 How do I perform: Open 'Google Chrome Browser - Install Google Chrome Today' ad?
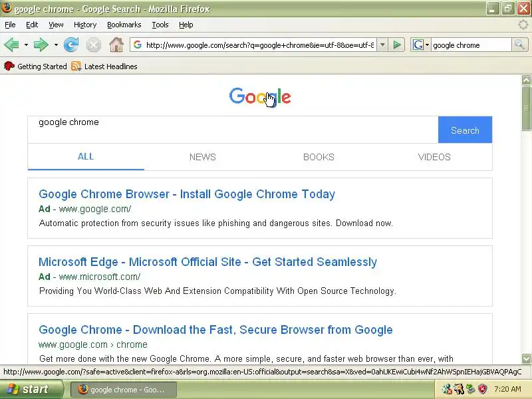click(x=187, y=194)
